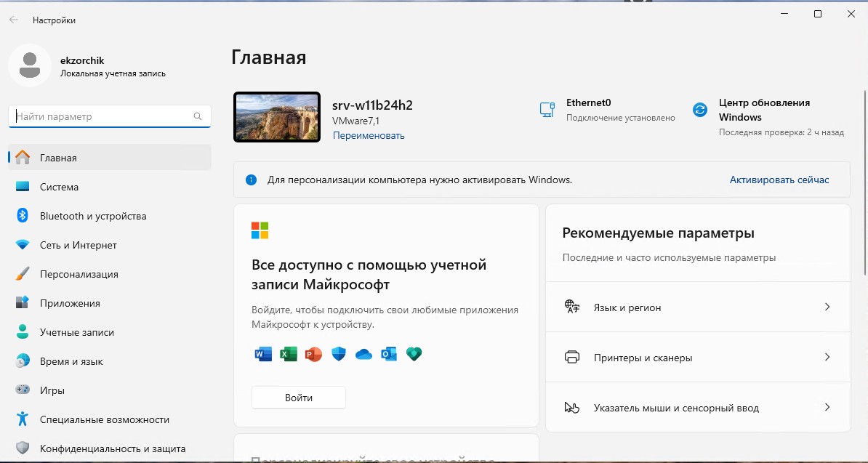868x463 pixels.
Task: Click the magnifier icon in the search box
Action: coord(198,116)
